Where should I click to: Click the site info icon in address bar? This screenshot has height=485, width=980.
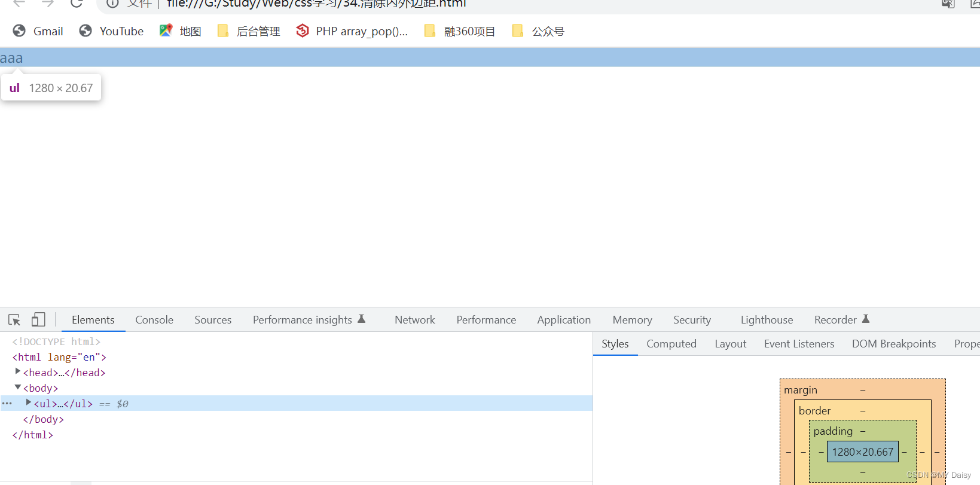[112, 4]
